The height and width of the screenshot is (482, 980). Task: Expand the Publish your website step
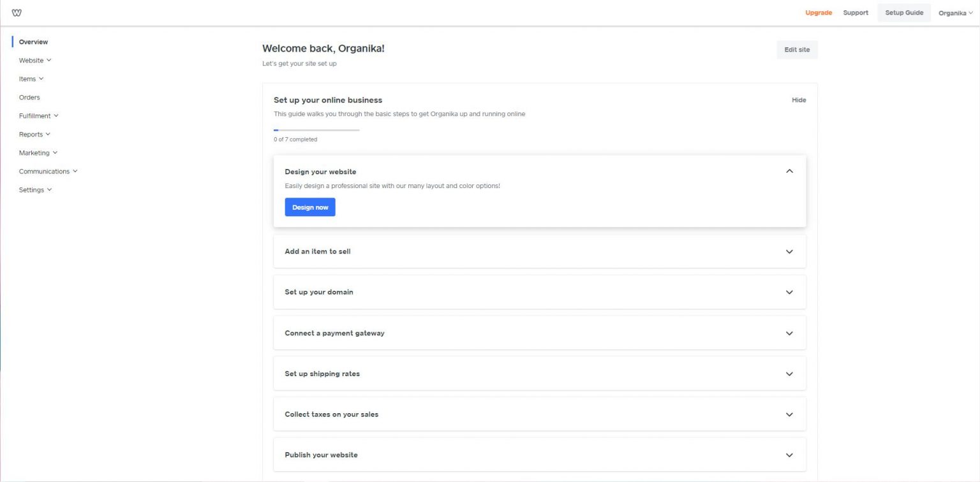789,455
